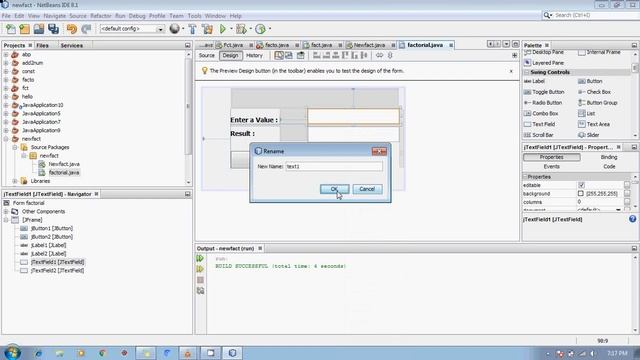Click the Build Project hammer icon
The image size is (640, 360).
click(192, 29)
